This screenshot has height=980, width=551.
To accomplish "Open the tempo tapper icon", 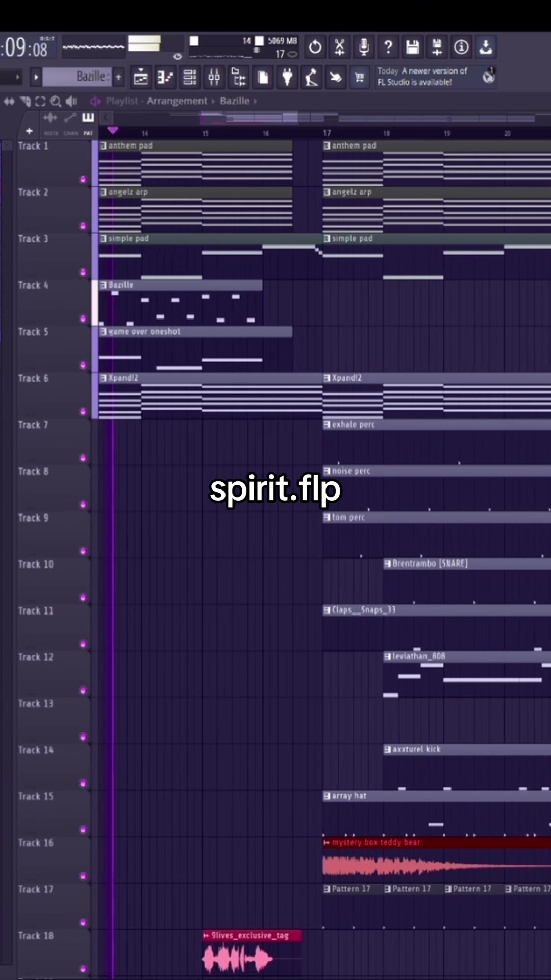I will tap(312, 78).
